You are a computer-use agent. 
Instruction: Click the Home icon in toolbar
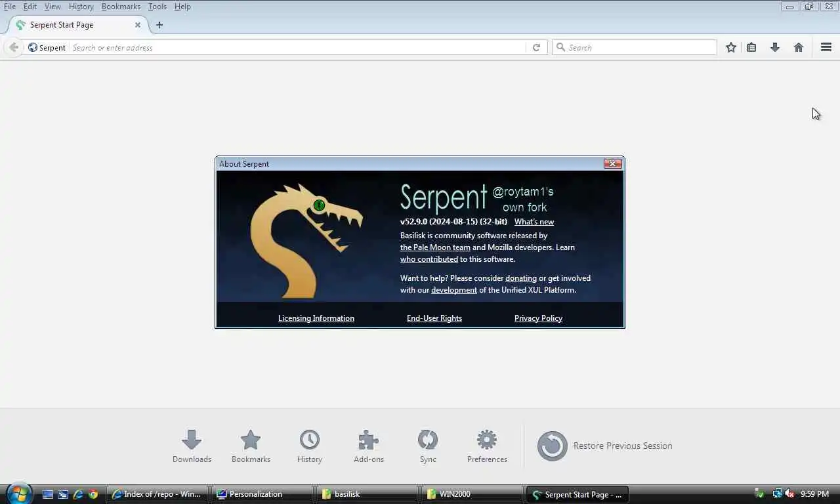click(799, 47)
